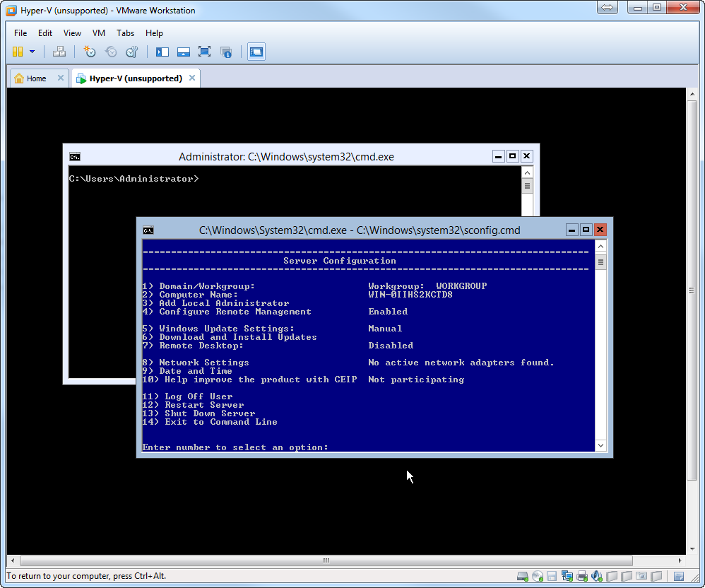The width and height of the screenshot is (705, 588).
Task: Click the VMware vertical scrollbar up arrow
Action: click(x=692, y=94)
